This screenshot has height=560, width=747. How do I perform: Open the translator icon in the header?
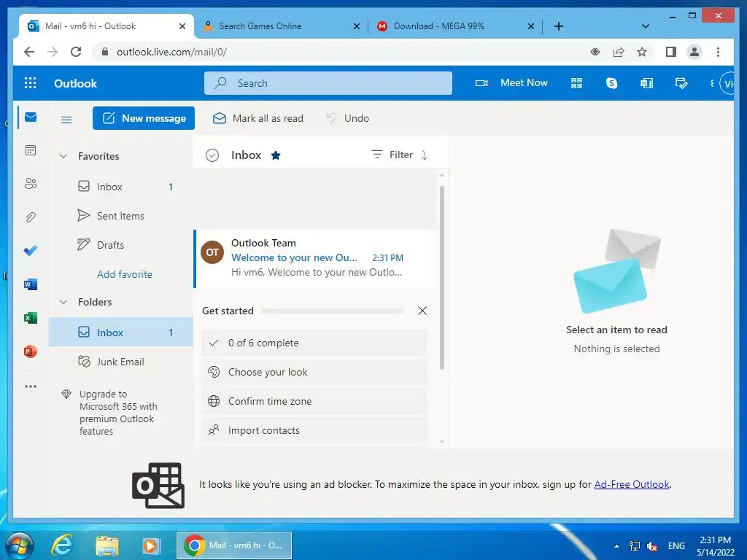[x=646, y=83]
